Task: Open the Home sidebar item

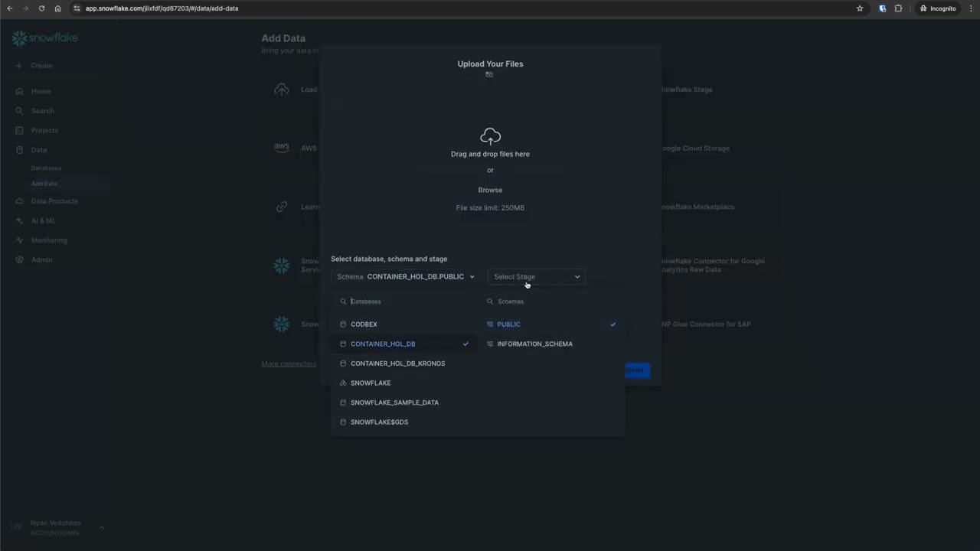Action: 41,91
